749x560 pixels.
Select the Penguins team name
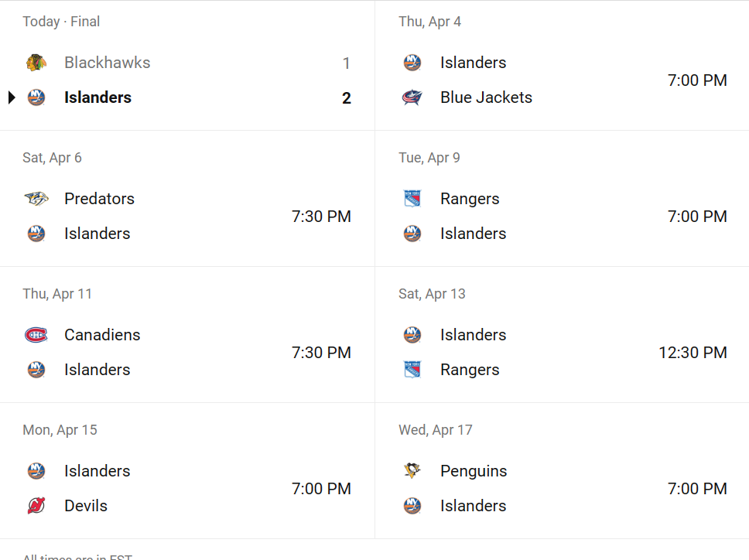[x=474, y=471]
